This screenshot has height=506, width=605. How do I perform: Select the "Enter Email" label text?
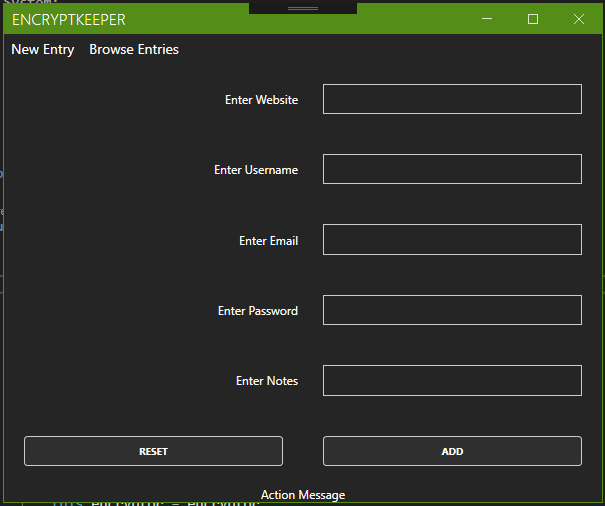click(x=268, y=241)
